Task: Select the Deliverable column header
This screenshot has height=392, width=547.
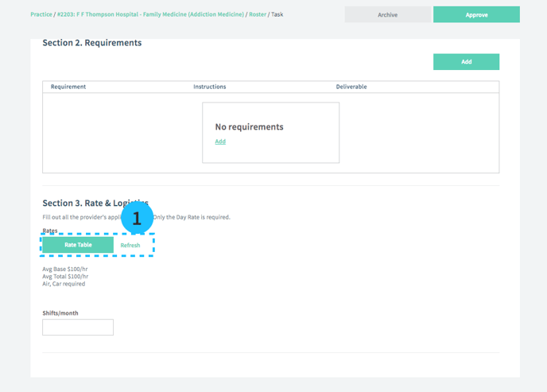Action: tap(351, 87)
